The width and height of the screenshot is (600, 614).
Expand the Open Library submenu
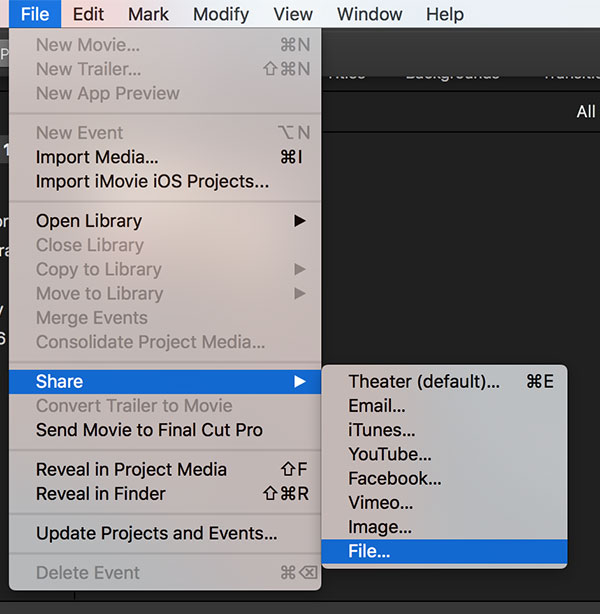pyautogui.click(x=89, y=221)
